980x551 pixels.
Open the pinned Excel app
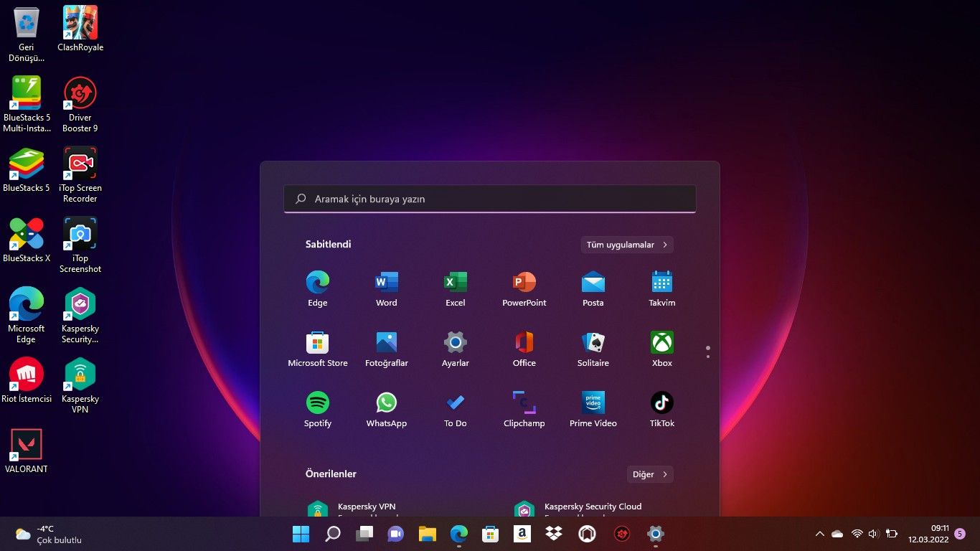[456, 288]
